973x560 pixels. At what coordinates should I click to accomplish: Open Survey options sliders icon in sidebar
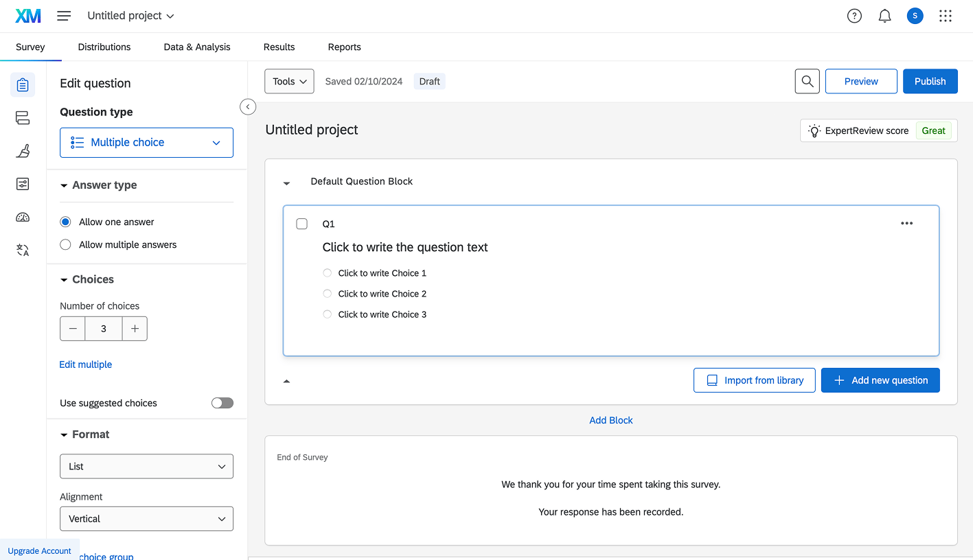tap(23, 184)
